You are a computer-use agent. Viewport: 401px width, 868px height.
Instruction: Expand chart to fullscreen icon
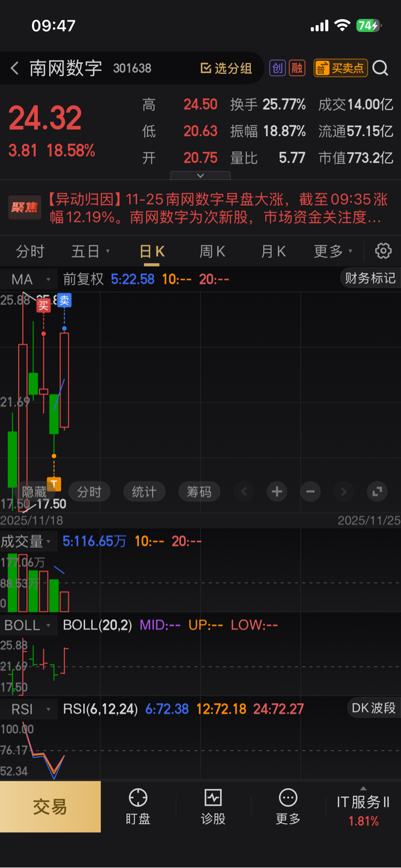pyautogui.click(x=377, y=492)
